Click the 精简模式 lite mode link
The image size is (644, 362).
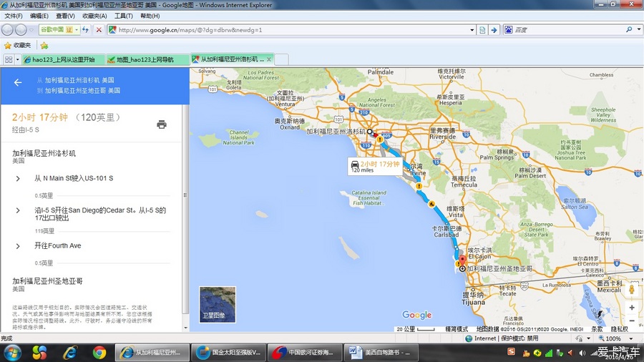[457, 329]
